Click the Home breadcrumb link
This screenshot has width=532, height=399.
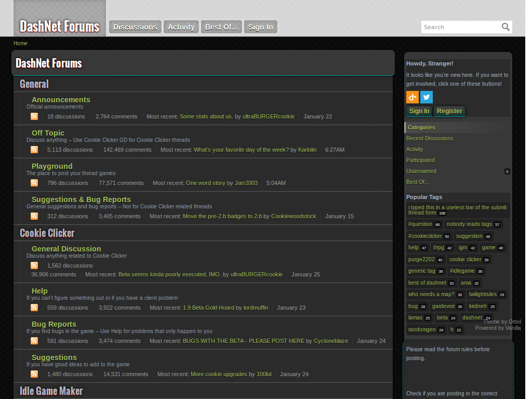(x=20, y=43)
